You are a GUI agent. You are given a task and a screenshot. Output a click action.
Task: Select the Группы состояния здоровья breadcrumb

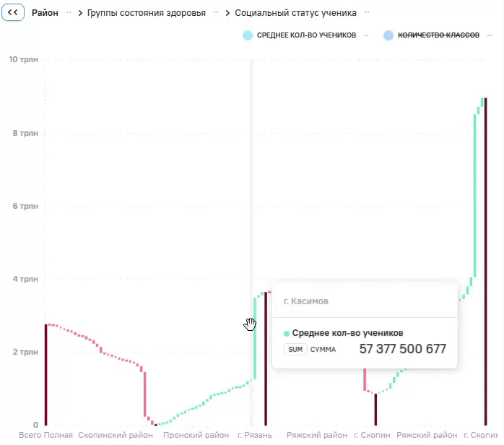pyautogui.click(x=147, y=13)
